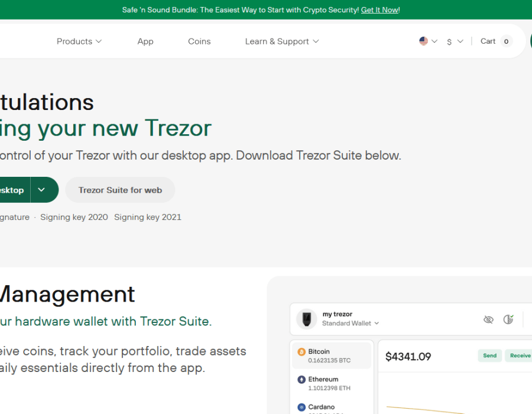Go to the App page
Viewport: 532px width, 414px height.
(145, 41)
